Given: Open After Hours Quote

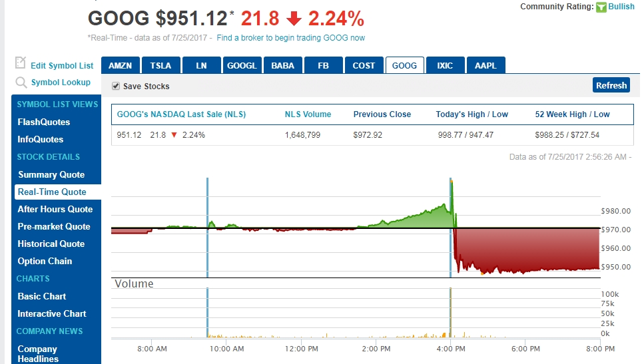Looking at the screenshot, I should (55, 209).
